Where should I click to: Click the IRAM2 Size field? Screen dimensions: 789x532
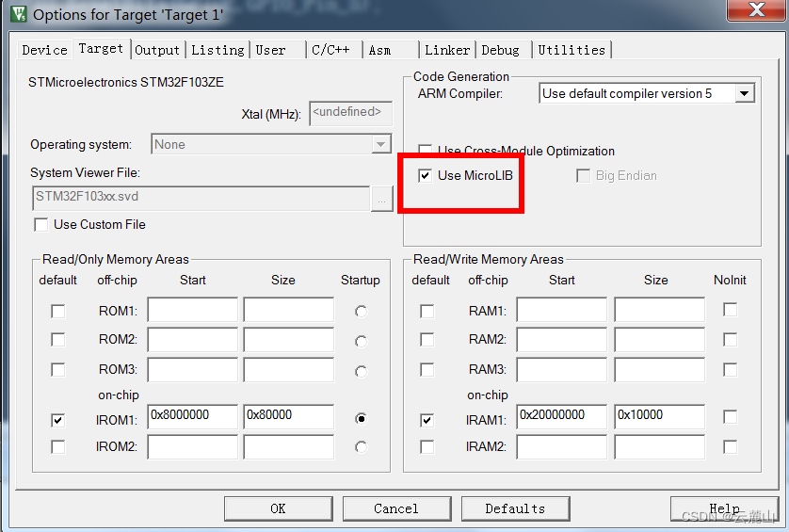(x=660, y=447)
